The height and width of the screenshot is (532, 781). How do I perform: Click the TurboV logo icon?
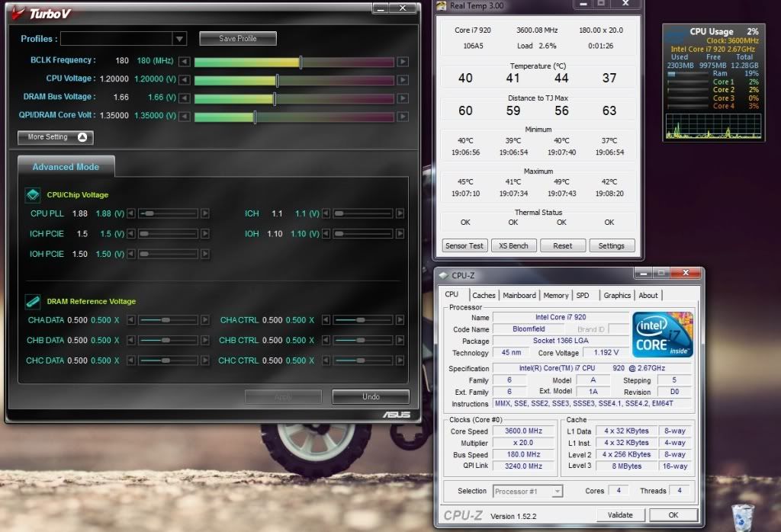pos(18,13)
